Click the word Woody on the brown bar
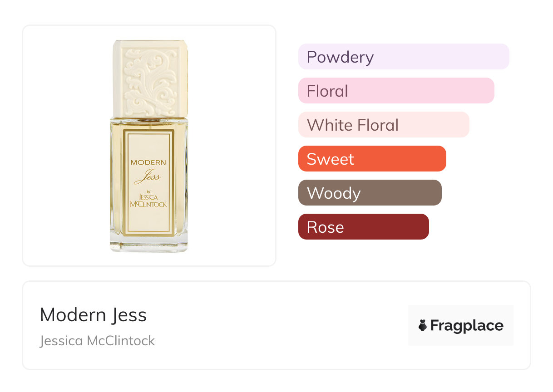Image resolution: width=553 pixels, height=392 pixels. tap(334, 194)
